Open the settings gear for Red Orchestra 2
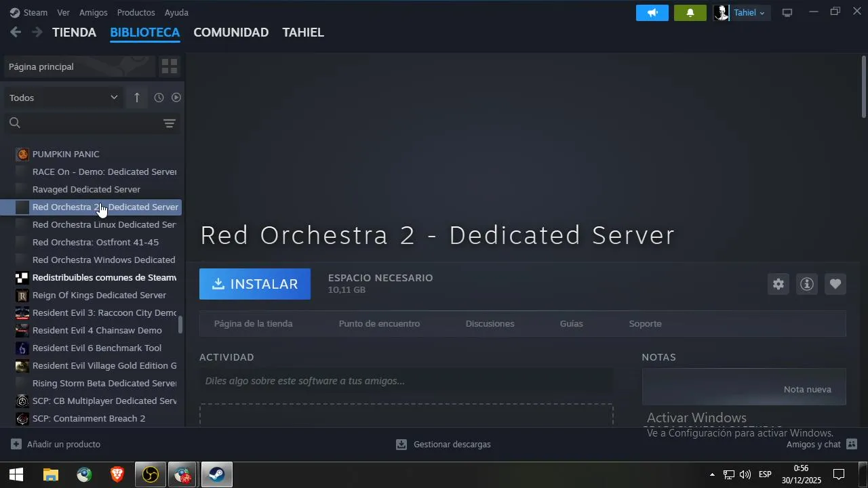The width and height of the screenshot is (868, 488). coord(778,284)
